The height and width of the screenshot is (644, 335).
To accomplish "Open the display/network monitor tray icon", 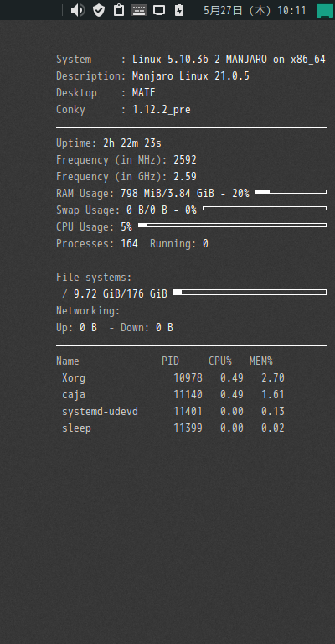I will tap(159, 10).
